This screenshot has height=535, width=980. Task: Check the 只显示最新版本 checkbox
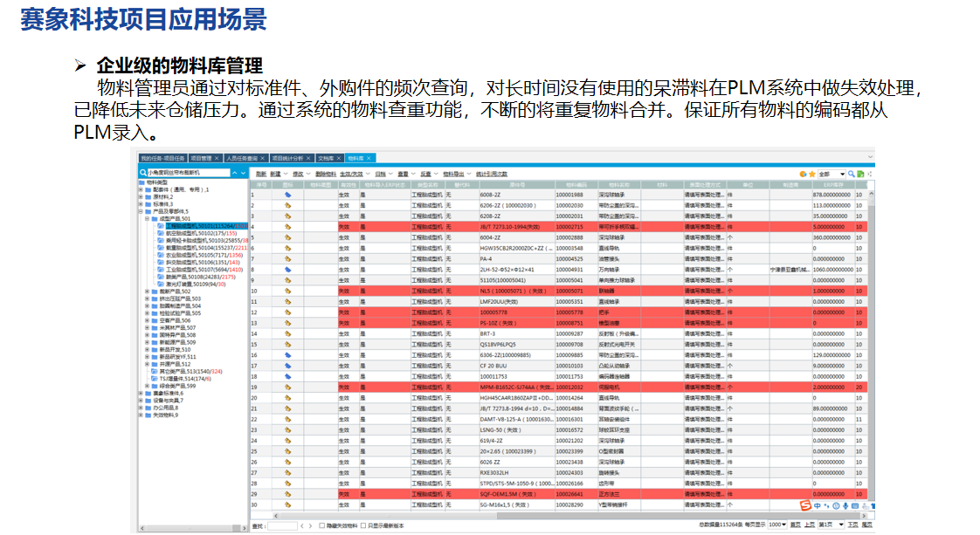coord(361,525)
